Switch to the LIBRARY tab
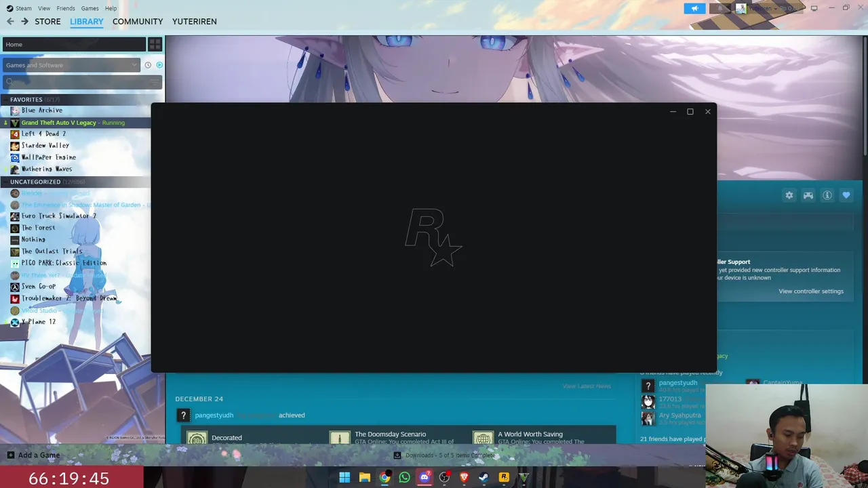This screenshot has width=868, height=488. pos(87,22)
